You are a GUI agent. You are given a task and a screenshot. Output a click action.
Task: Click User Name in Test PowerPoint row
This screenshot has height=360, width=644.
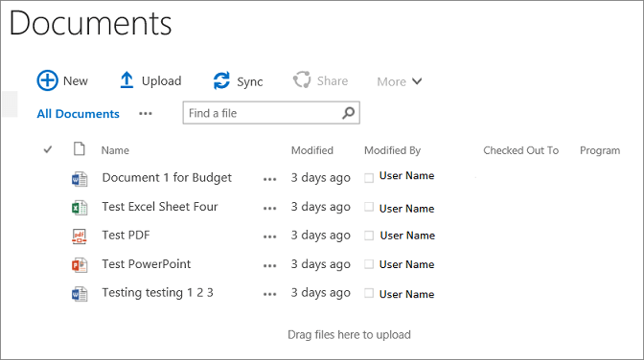pyautogui.click(x=406, y=265)
